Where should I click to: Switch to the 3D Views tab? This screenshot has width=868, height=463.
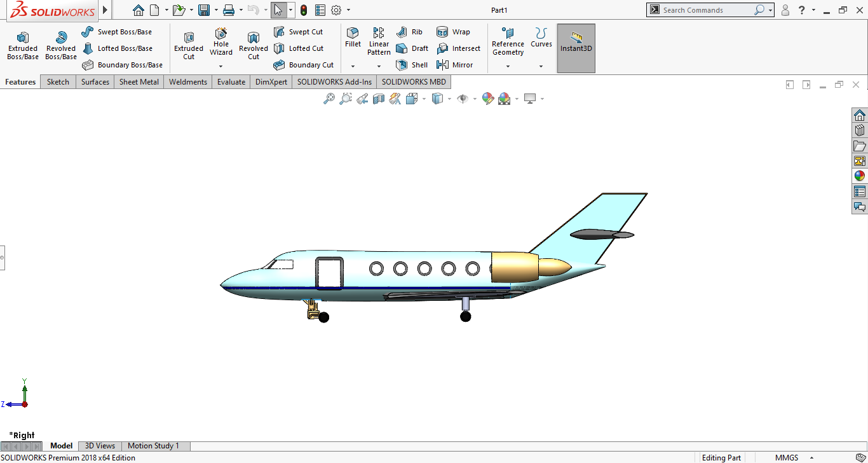pos(100,446)
